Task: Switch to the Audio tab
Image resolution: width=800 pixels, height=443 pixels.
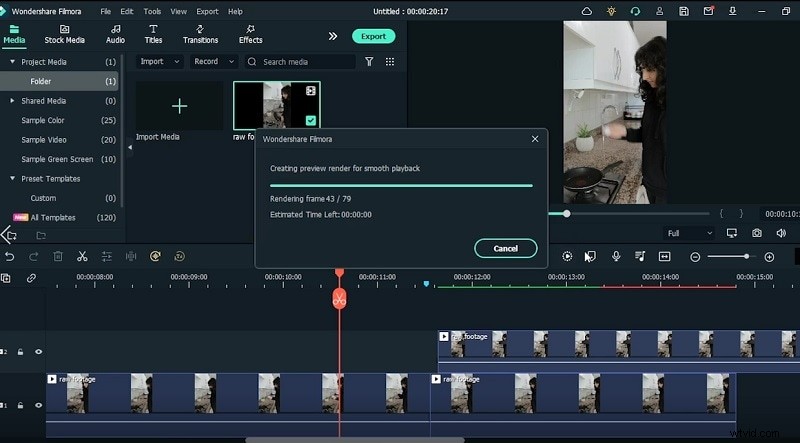Action: tap(115, 34)
